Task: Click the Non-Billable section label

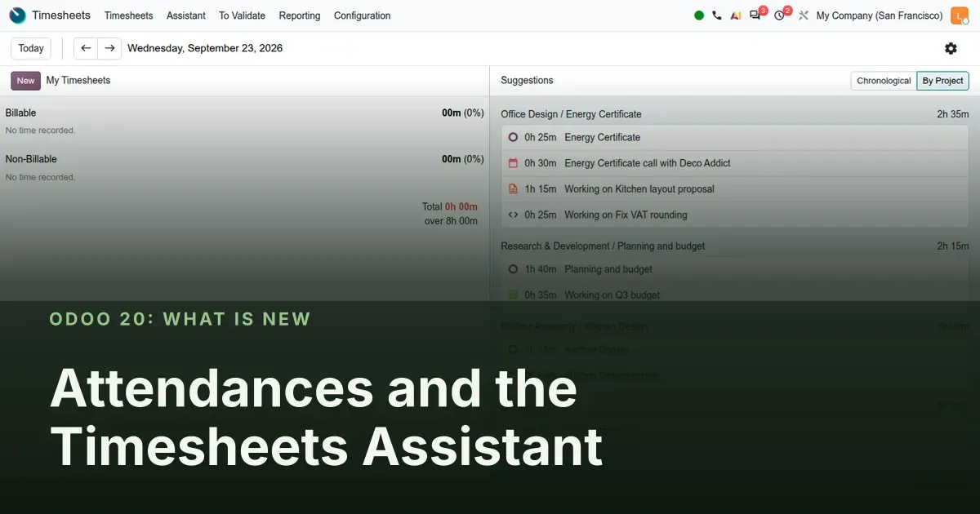Action: 31,159
